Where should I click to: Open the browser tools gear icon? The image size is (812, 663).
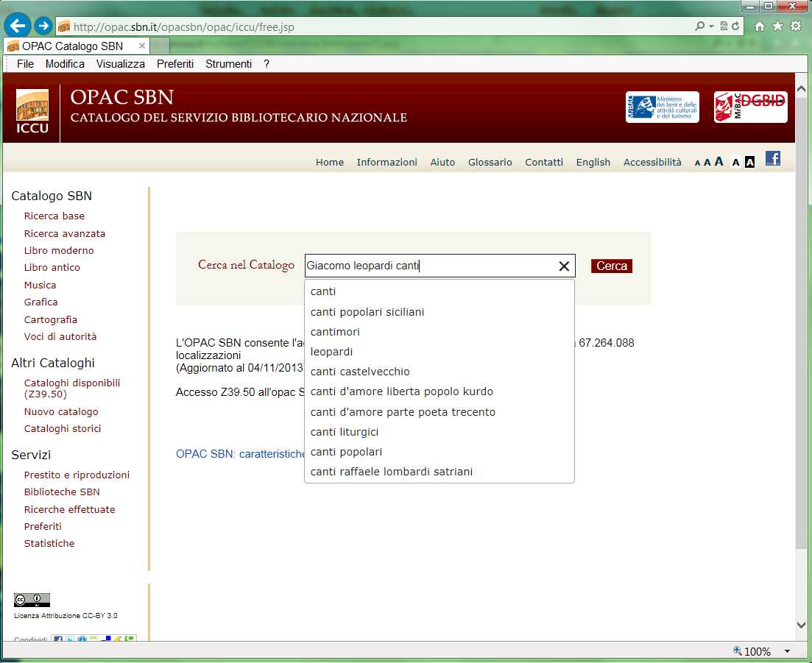tap(796, 26)
